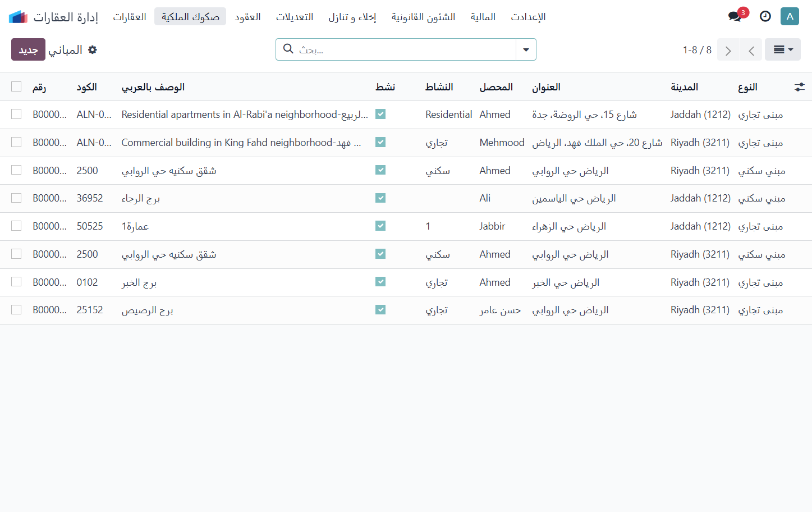Select the row checkbox for عمارة1
Image resolution: width=812 pixels, height=512 pixels.
click(x=16, y=226)
